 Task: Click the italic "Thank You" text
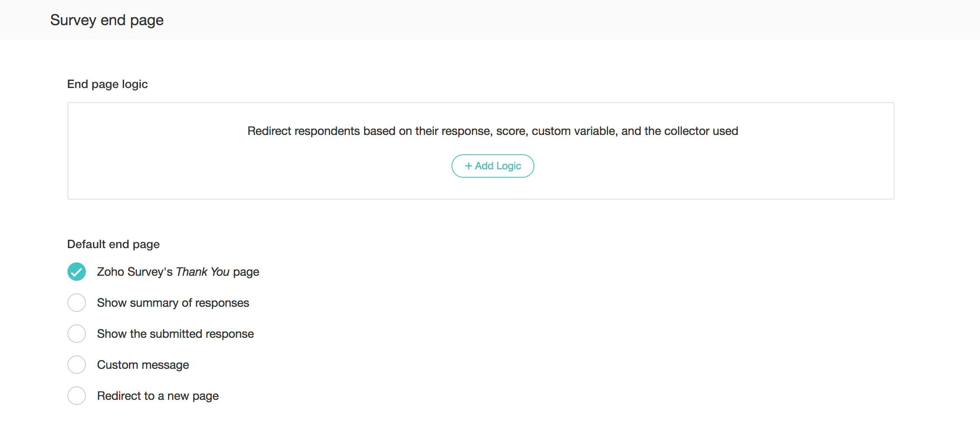coord(203,272)
